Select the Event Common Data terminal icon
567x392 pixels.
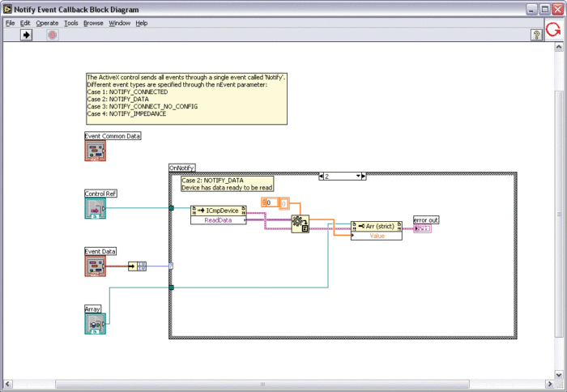click(95, 151)
